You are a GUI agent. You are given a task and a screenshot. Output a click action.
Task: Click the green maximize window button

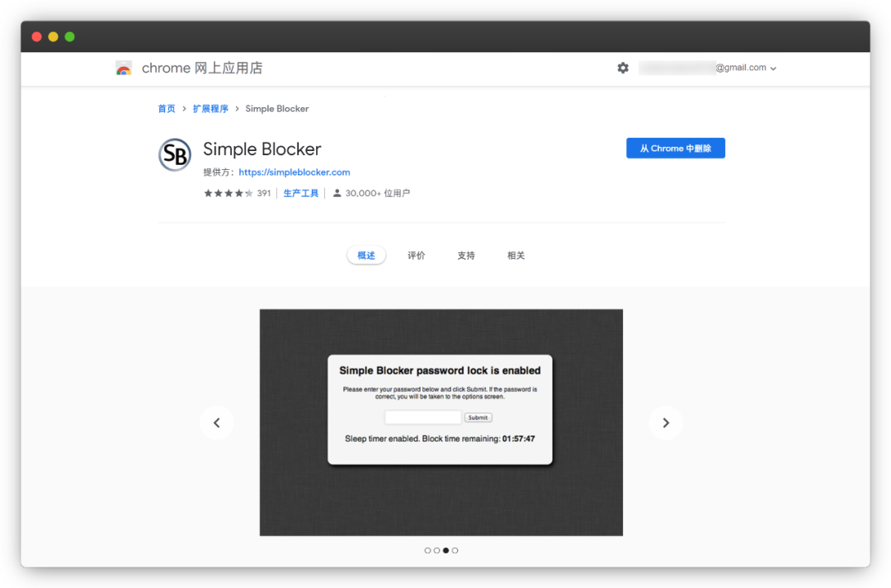[x=70, y=37]
